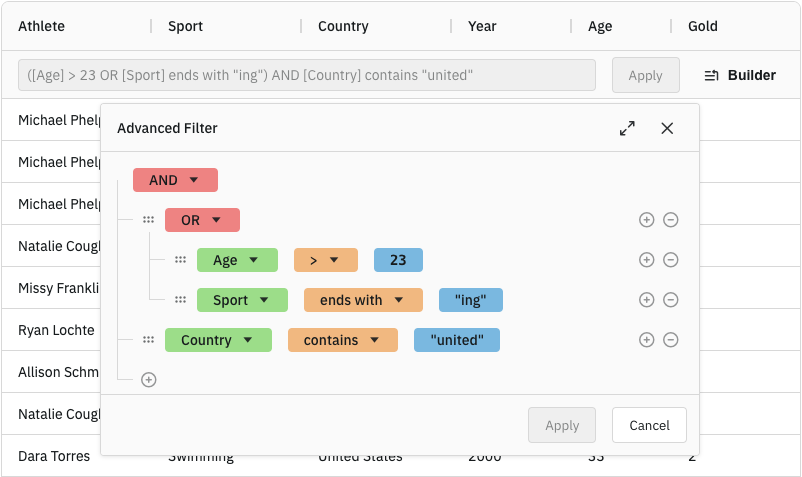Remove the Country condition row

click(x=671, y=340)
